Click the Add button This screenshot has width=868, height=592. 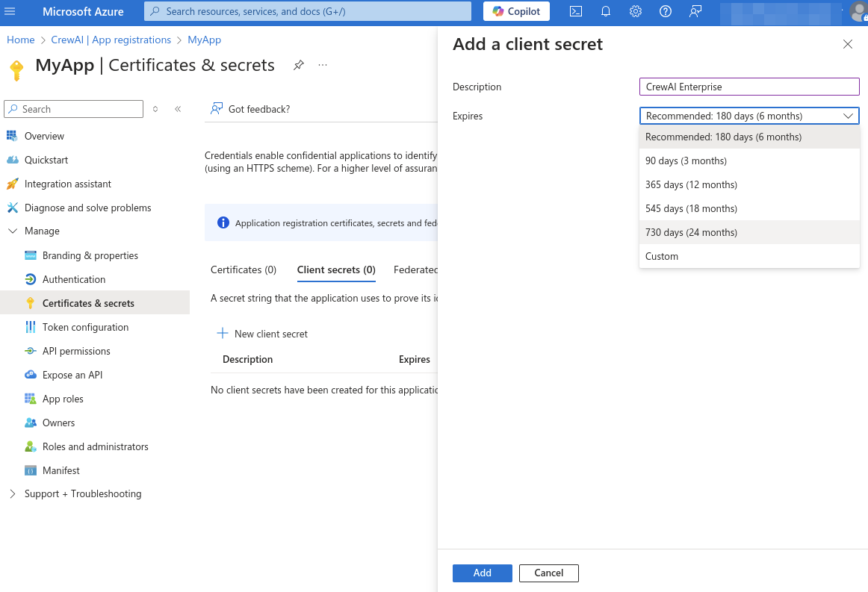click(x=482, y=573)
